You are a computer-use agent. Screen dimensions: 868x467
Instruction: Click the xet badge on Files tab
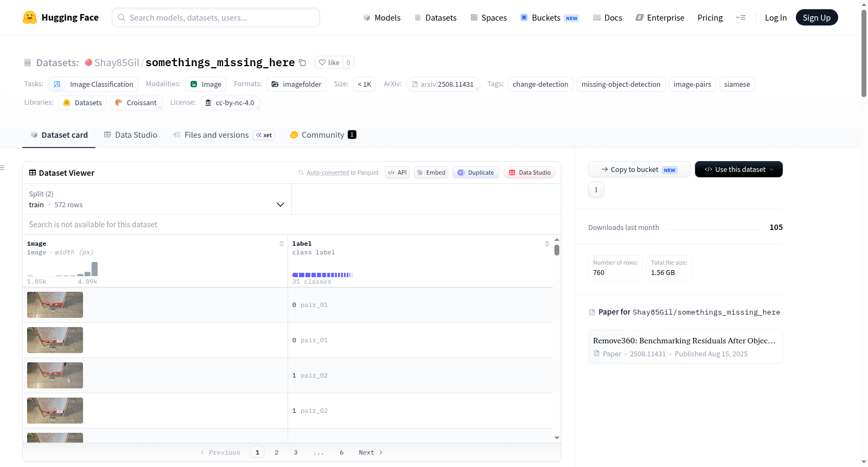point(264,135)
